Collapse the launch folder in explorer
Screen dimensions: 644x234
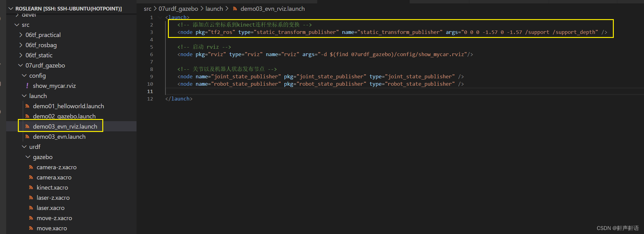(x=24, y=96)
